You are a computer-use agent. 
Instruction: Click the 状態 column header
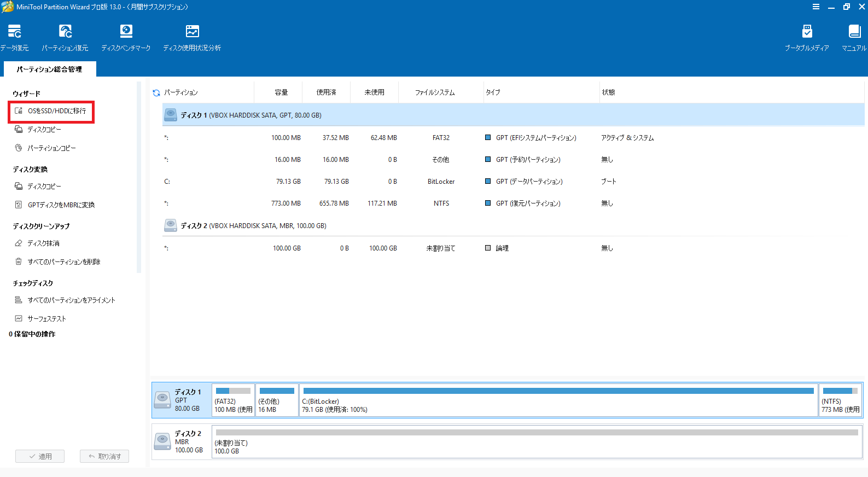coord(609,92)
